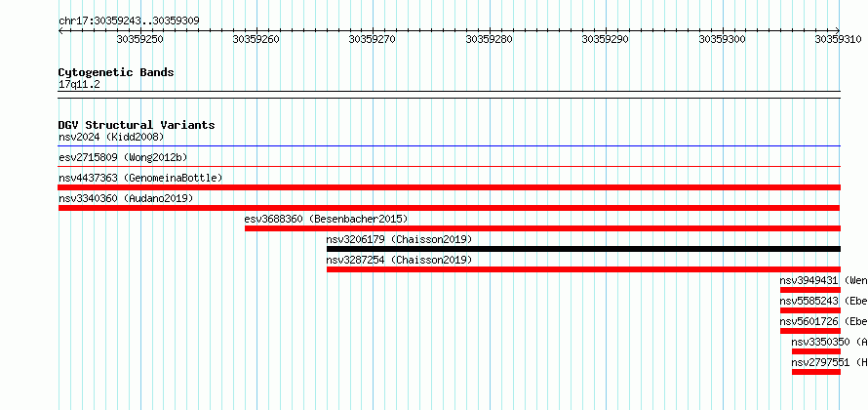Click the short red bar under nsv3350350

816,351
